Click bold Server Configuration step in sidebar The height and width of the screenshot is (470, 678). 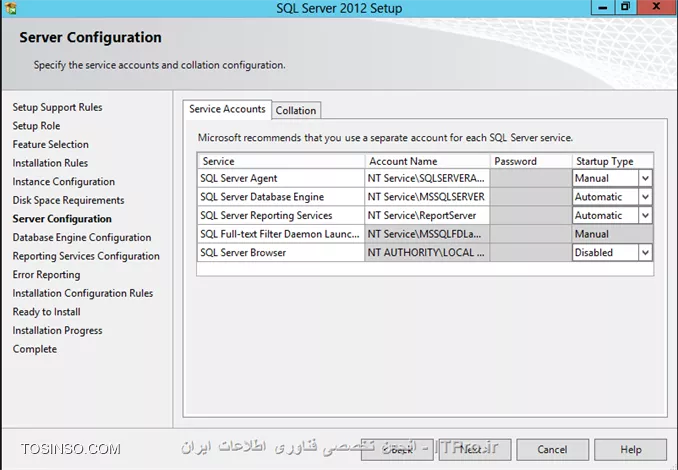pyautogui.click(x=62, y=219)
